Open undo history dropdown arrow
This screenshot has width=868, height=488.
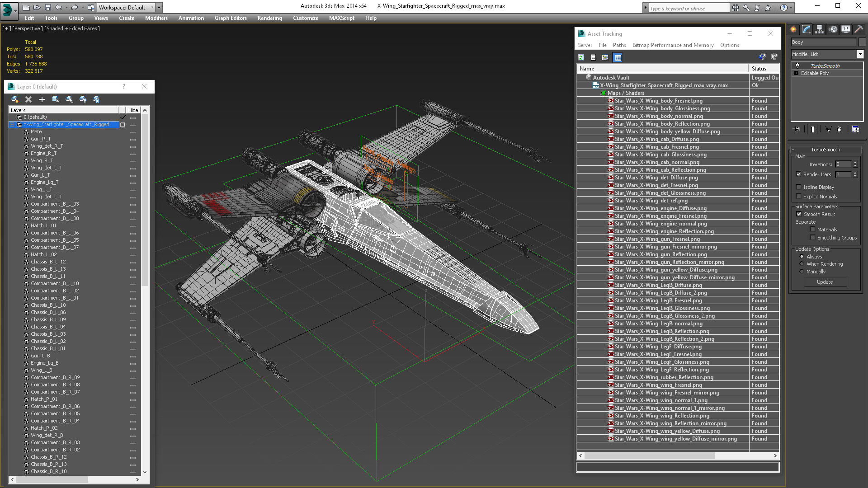tap(66, 8)
